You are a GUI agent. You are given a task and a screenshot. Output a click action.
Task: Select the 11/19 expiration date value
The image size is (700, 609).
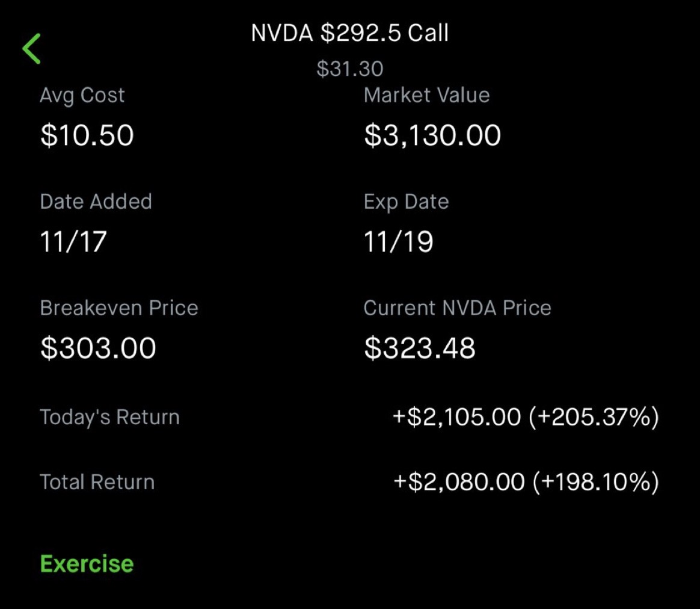coord(398,242)
